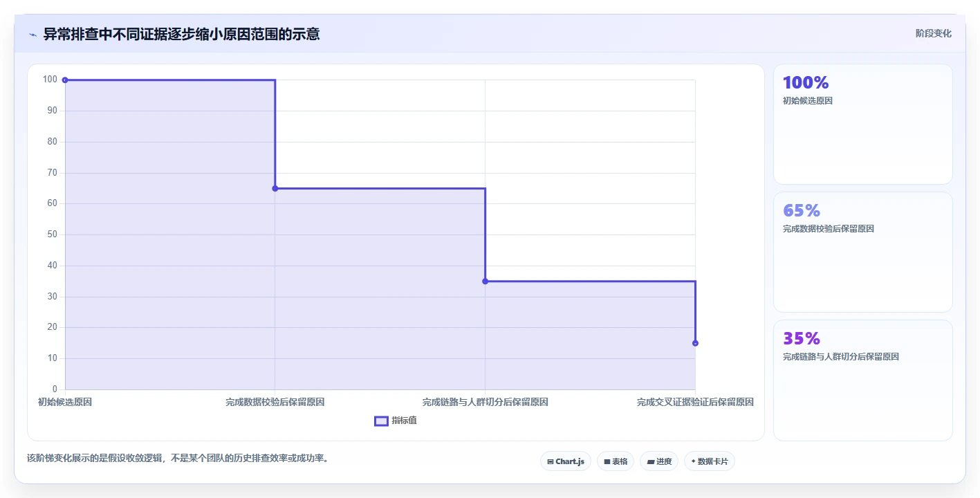The height and width of the screenshot is (498, 980).
Task: Click x-axis label 完成数据校验后保留原因
Action: (x=275, y=402)
